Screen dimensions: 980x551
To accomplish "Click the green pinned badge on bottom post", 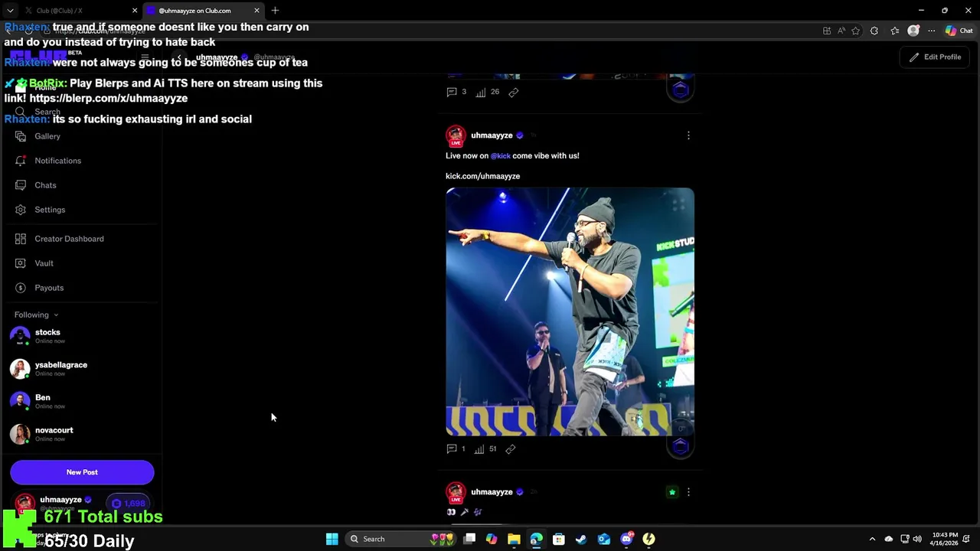I will 672,492.
